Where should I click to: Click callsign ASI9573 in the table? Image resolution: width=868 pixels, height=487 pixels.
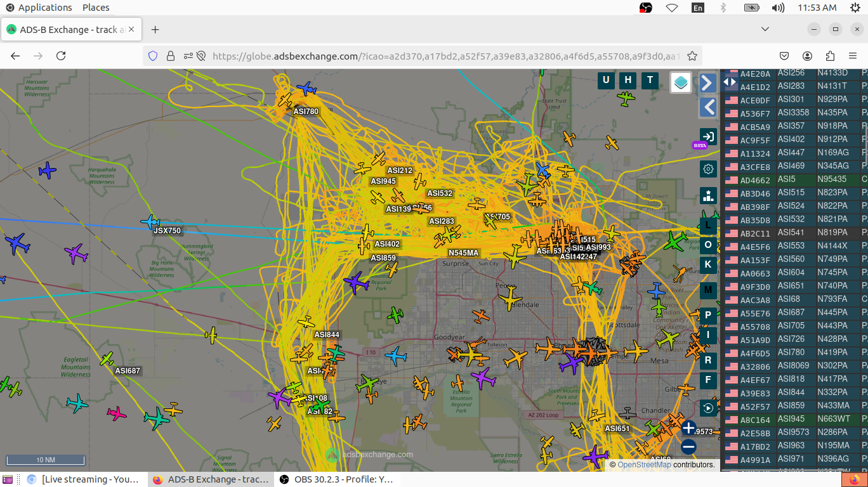(793, 432)
